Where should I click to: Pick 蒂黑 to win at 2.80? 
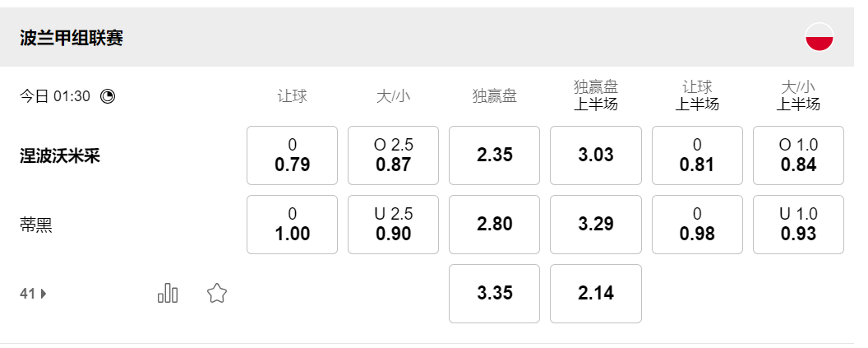pos(495,225)
